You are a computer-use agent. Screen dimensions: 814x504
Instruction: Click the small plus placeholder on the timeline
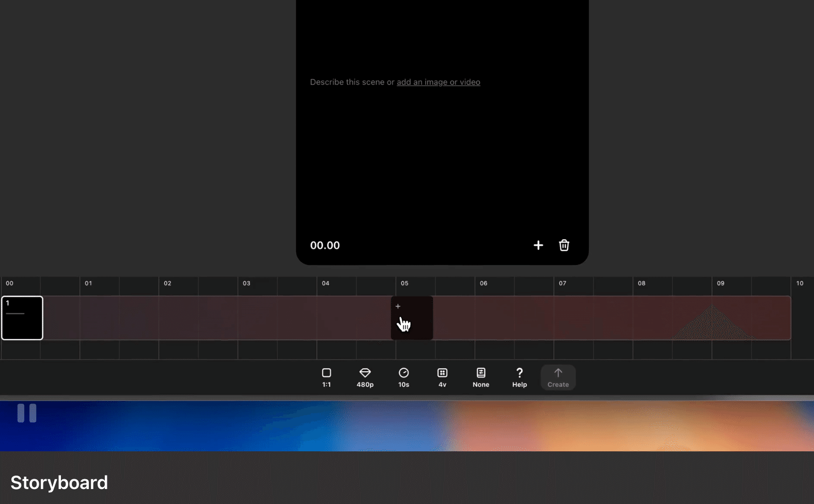[398, 307]
